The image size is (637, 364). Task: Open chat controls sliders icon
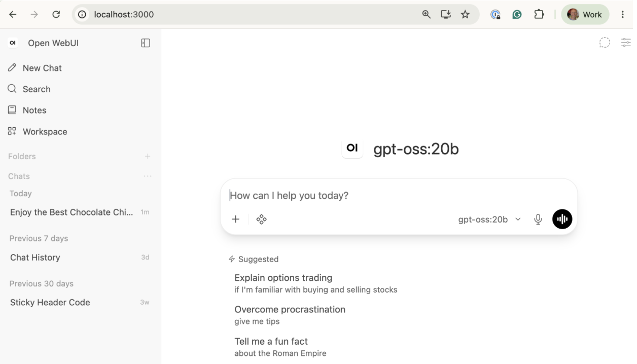click(626, 43)
